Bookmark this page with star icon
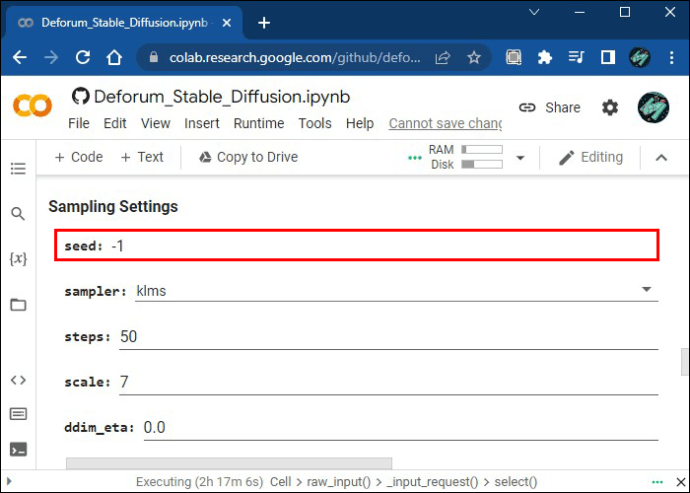Image resolution: width=690 pixels, height=493 pixels. 474,57
